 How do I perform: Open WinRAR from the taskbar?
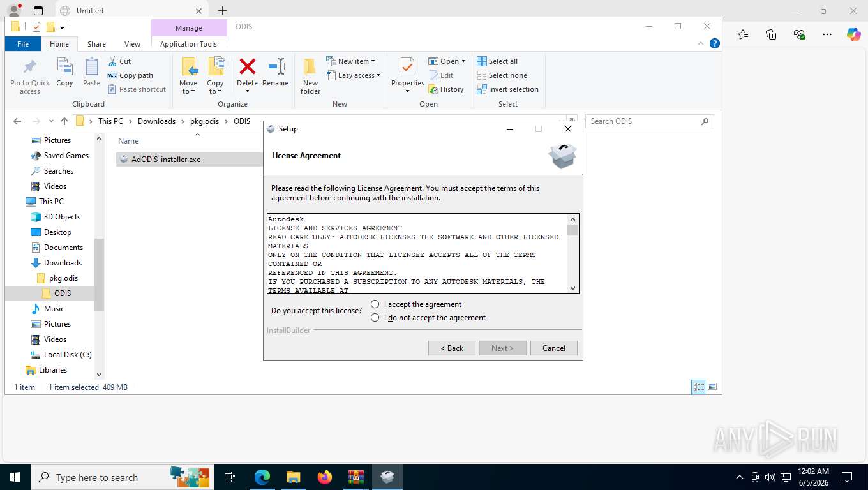pos(356,477)
